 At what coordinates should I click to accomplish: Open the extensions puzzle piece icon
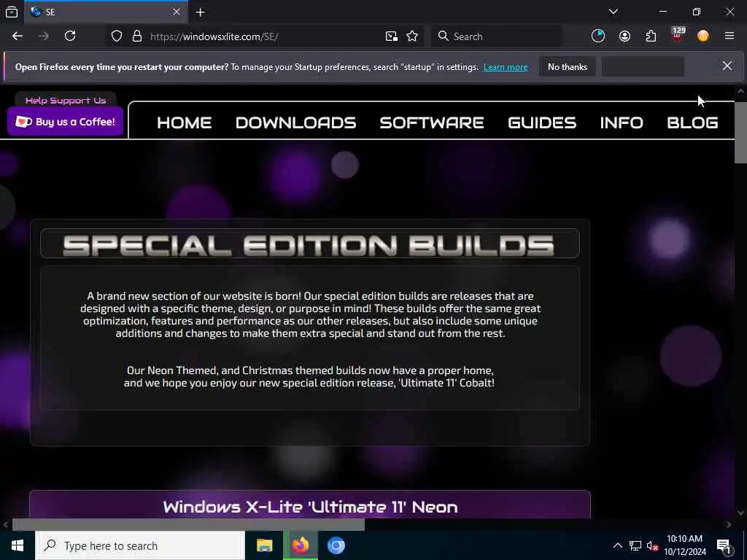click(x=651, y=36)
